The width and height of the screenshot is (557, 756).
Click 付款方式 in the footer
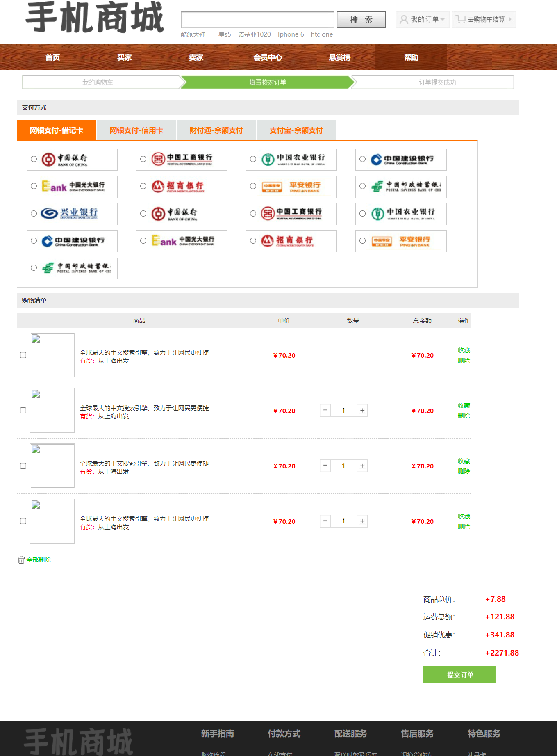[284, 733]
